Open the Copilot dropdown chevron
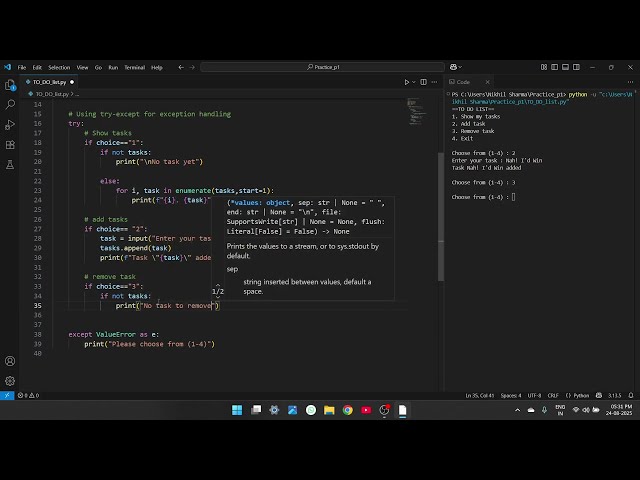The image size is (640, 480). [x=460, y=67]
